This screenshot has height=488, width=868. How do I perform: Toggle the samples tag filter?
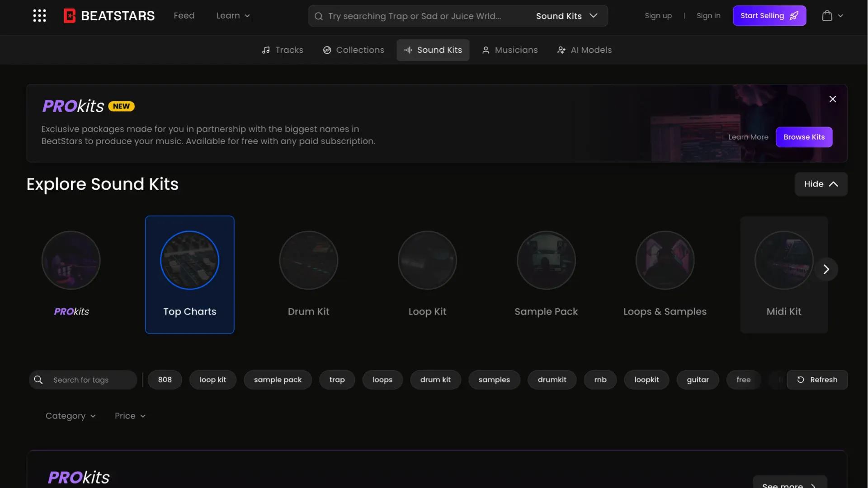495,380
